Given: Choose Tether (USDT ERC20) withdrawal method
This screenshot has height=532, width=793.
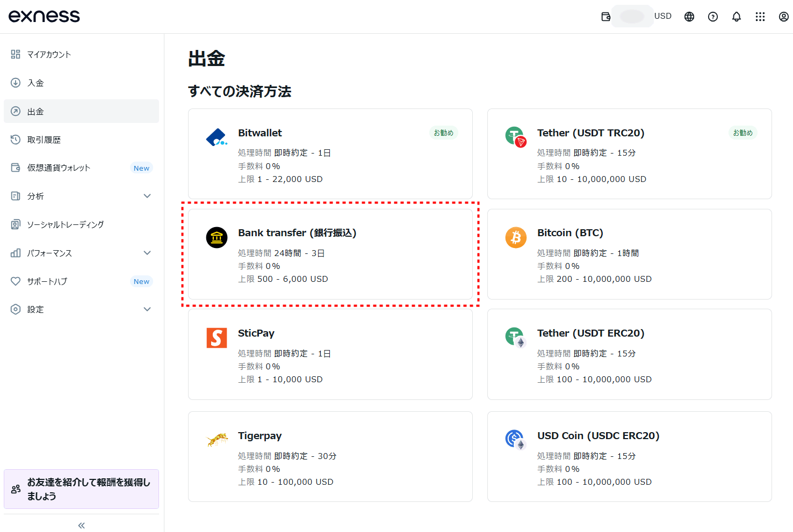Looking at the screenshot, I should click(x=630, y=354).
